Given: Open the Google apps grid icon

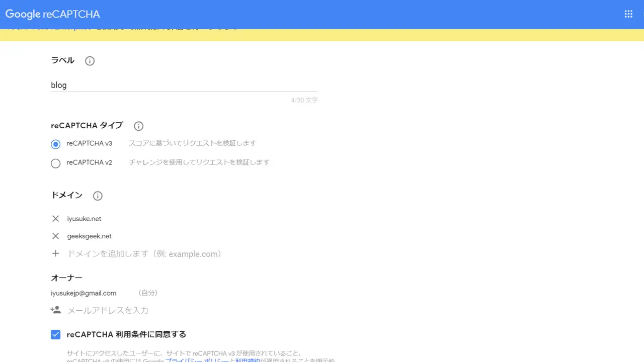Looking at the screenshot, I should click(628, 14).
